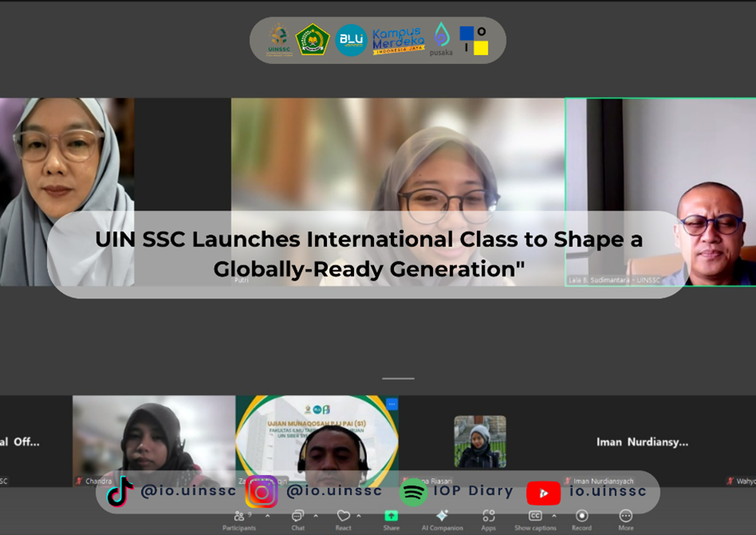Click the "Lala B. Sudimantara - UINSSC" name label

pyautogui.click(x=614, y=280)
